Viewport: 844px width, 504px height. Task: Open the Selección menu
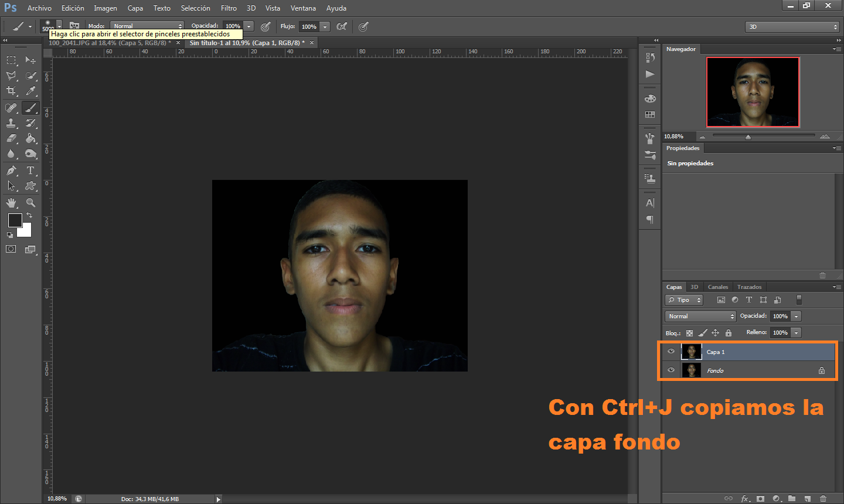tap(195, 8)
